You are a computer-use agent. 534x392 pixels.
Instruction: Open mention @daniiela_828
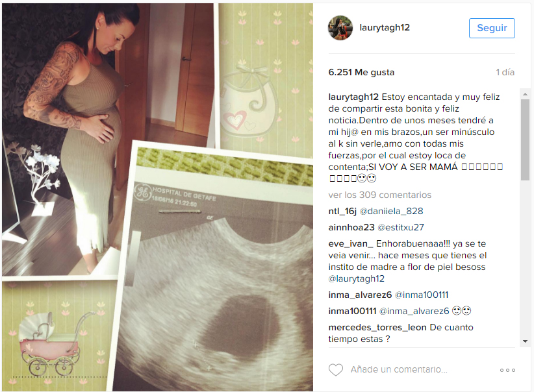(391, 212)
